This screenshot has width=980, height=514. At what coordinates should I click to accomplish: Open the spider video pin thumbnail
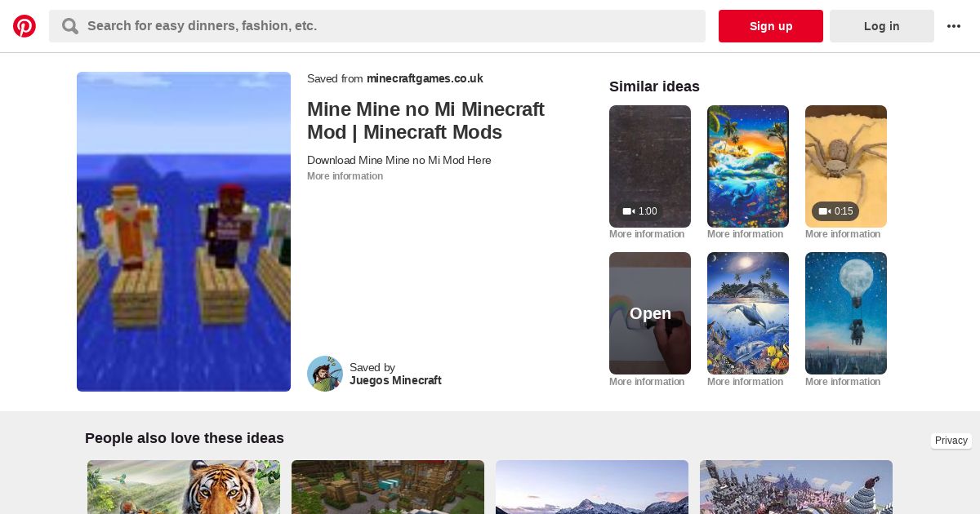846,166
